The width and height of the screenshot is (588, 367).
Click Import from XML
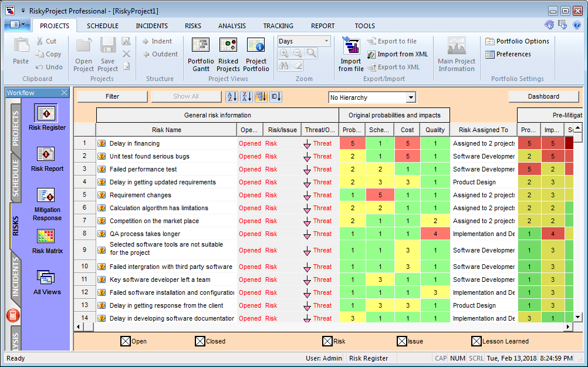(x=397, y=55)
